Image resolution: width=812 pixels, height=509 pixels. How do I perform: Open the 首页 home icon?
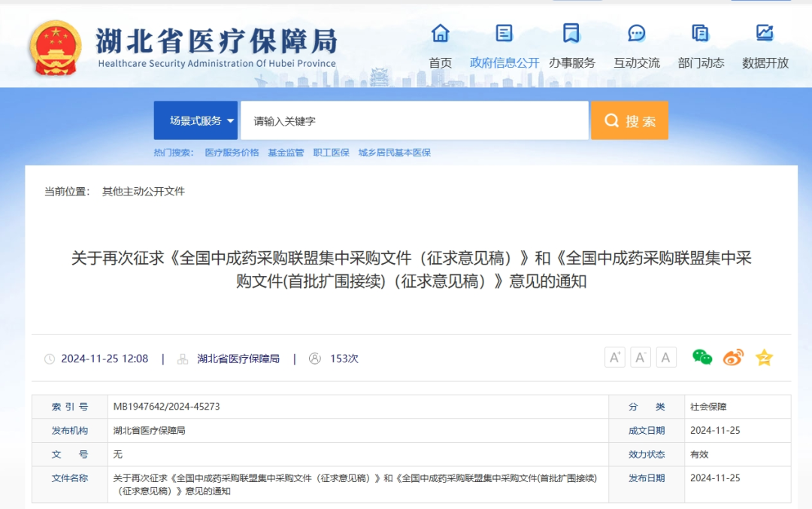coord(441,34)
